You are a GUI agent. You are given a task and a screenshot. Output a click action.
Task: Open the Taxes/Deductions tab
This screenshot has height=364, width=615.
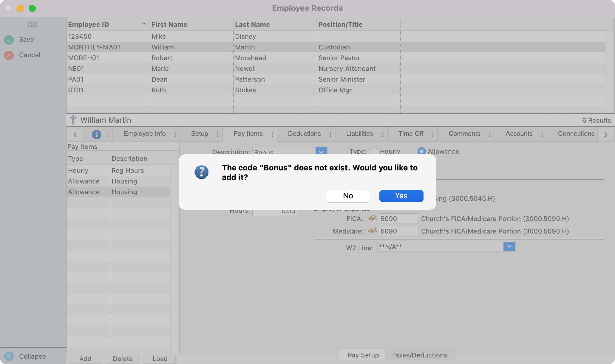tap(419, 355)
